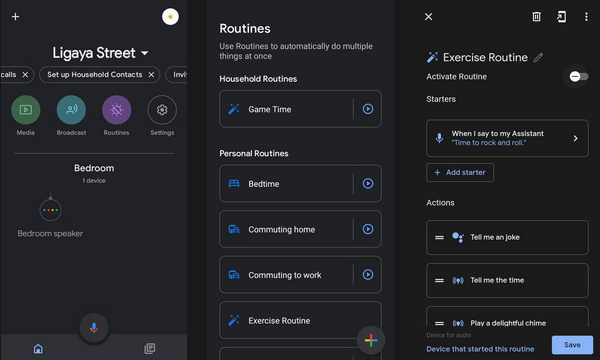
Task: Dismiss the calls suggestion chip
Action: (x=25, y=75)
